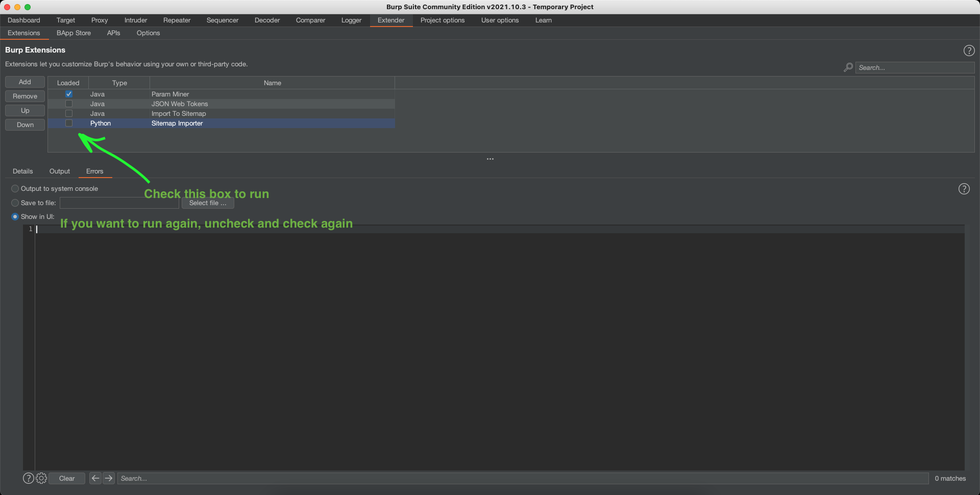Switch to the Learn tab
The width and height of the screenshot is (980, 495).
(544, 20)
